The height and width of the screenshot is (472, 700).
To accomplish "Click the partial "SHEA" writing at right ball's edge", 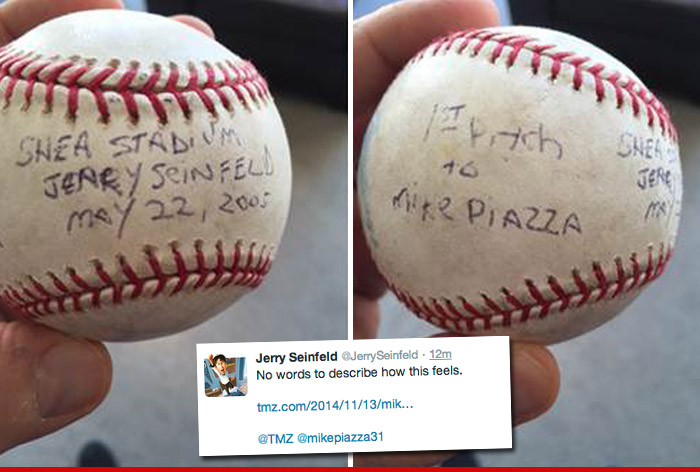I will pos(639,146).
